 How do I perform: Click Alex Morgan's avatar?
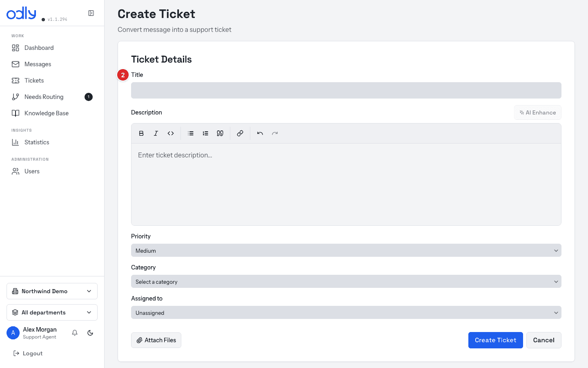pyautogui.click(x=13, y=333)
